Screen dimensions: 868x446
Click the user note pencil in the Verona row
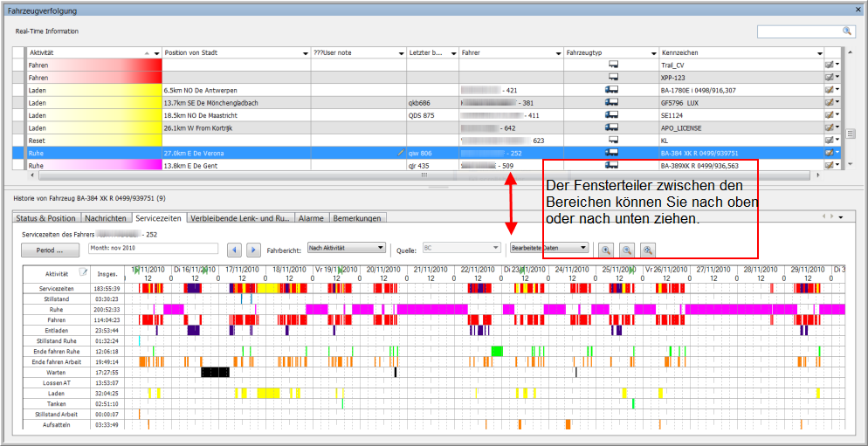click(401, 153)
